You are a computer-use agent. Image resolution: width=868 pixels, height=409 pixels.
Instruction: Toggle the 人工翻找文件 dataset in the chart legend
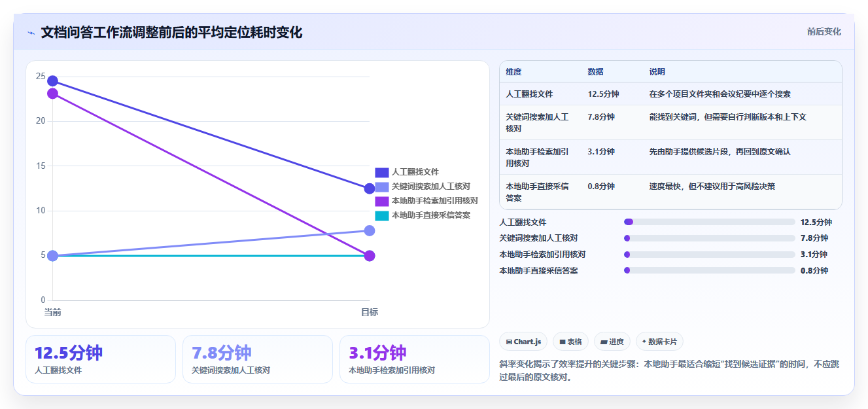click(407, 172)
